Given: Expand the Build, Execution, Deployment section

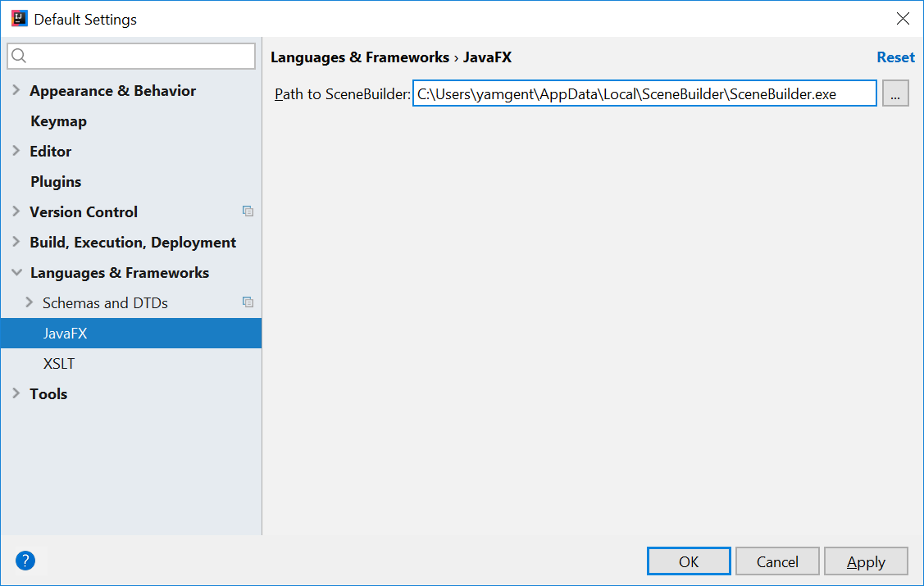Looking at the screenshot, I should [14, 242].
